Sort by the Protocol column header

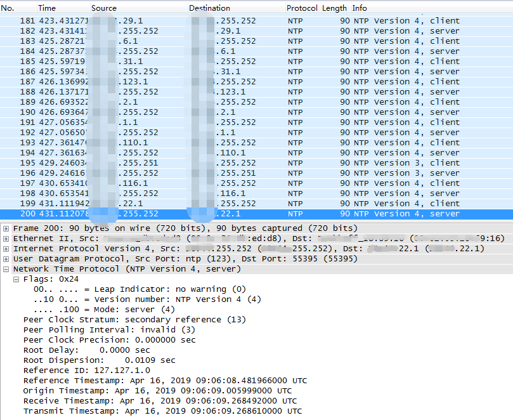click(x=302, y=8)
